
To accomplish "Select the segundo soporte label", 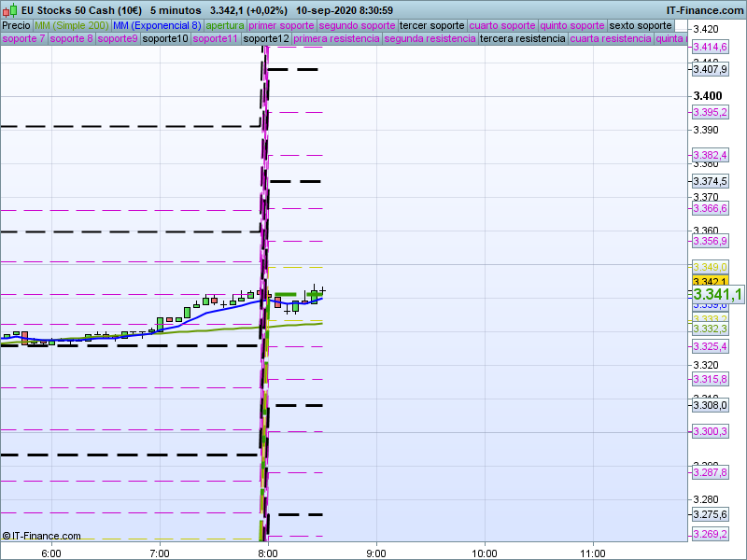I will tap(358, 25).
